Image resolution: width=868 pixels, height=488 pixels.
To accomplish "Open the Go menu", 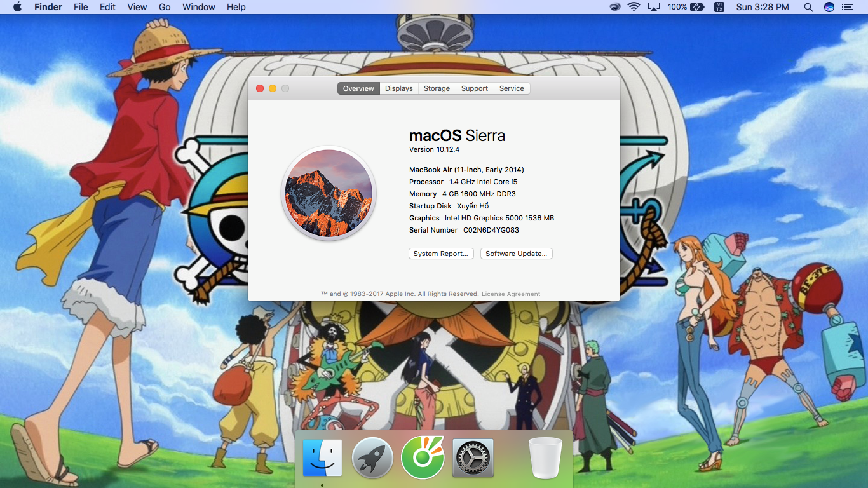I will 165,7.
